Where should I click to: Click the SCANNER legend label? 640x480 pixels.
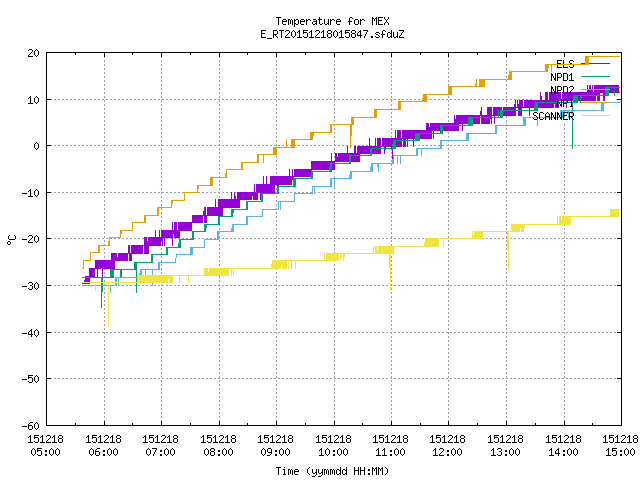coord(553,116)
